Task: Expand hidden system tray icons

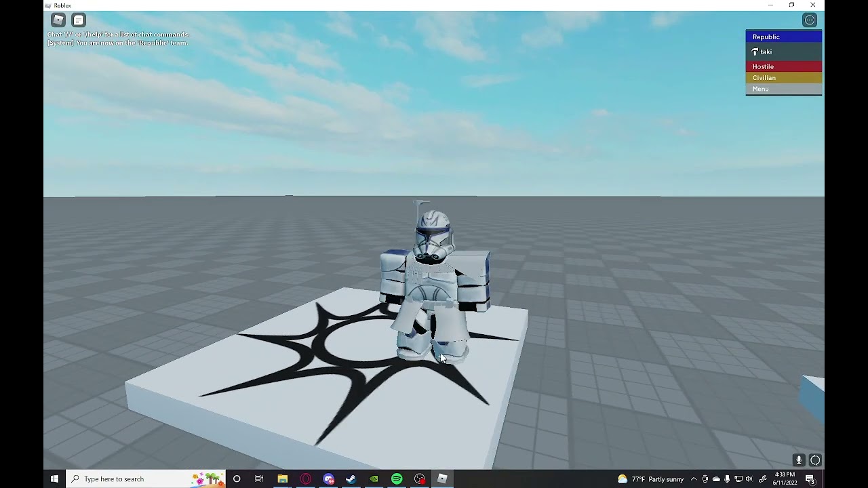Action: click(x=694, y=479)
